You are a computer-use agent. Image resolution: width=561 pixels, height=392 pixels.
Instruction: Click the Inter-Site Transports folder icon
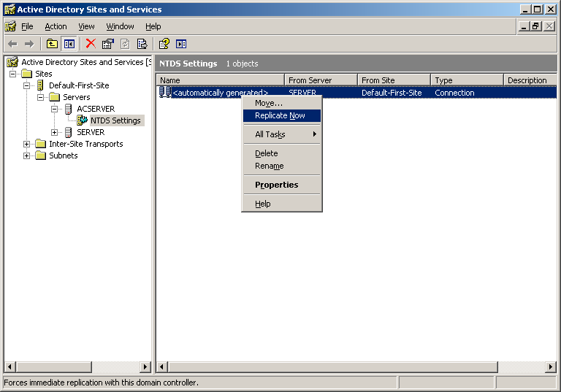point(41,144)
